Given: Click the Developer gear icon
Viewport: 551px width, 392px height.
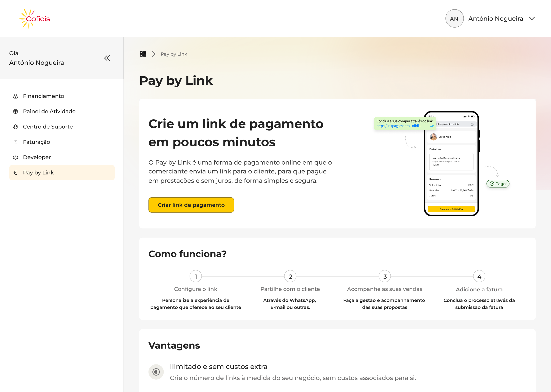Looking at the screenshot, I should coord(15,157).
